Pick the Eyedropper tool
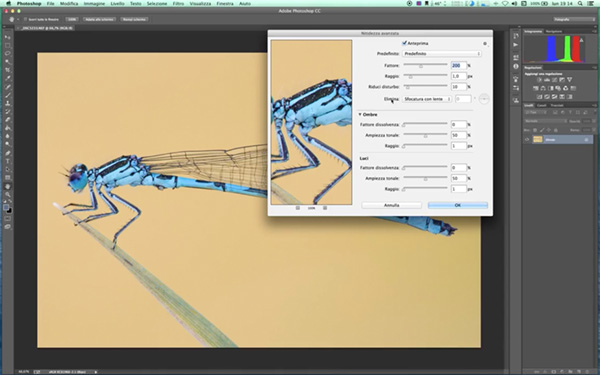 pyautogui.click(x=8, y=78)
